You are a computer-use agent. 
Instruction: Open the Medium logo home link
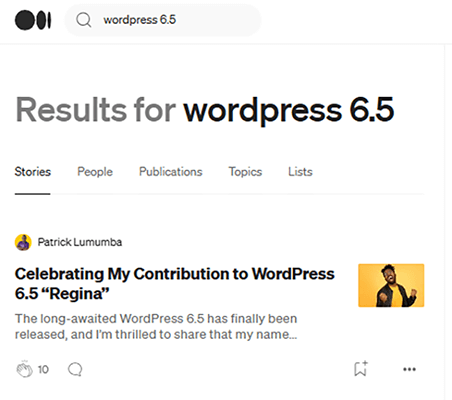pyautogui.click(x=33, y=20)
